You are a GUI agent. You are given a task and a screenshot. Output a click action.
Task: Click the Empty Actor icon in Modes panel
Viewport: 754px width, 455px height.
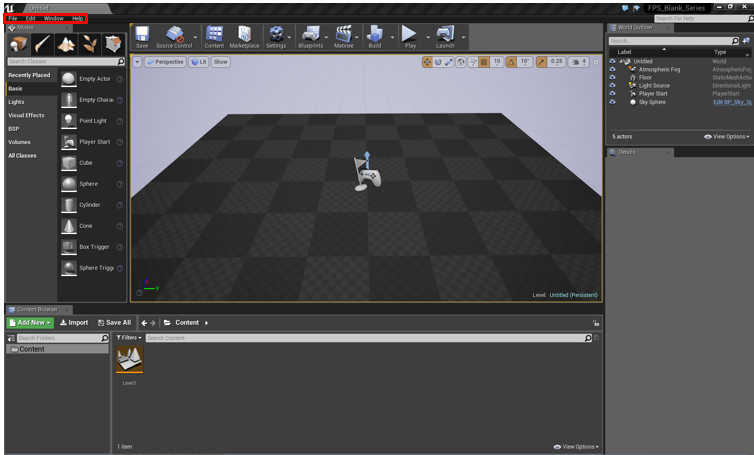tap(69, 79)
